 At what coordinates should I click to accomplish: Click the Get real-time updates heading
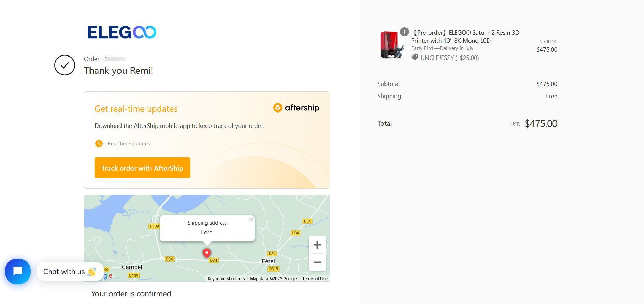click(136, 109)
